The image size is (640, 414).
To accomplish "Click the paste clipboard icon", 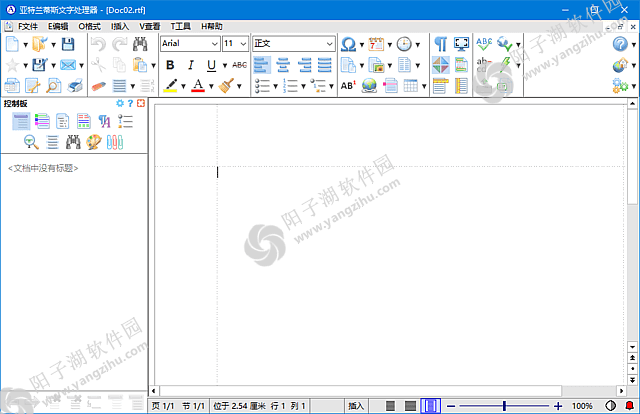I will pyautogui.click(x=140, y=65).
